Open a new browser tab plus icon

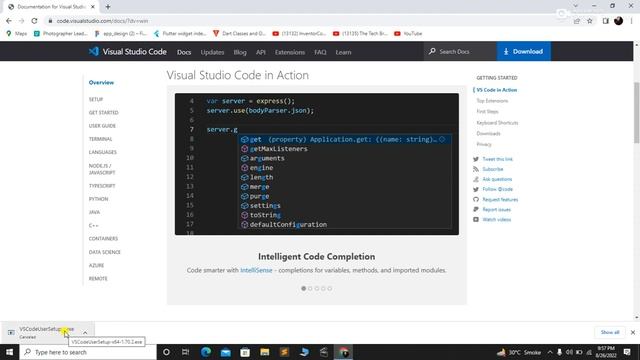tap(108, 7)
